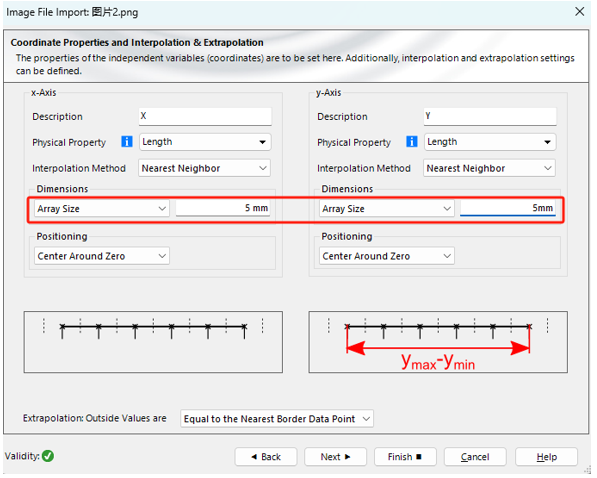Image resolution: width=597 pixels, height=478 pixels.
Task: Click the x-Axis Description field
Action: pos(205,116)
